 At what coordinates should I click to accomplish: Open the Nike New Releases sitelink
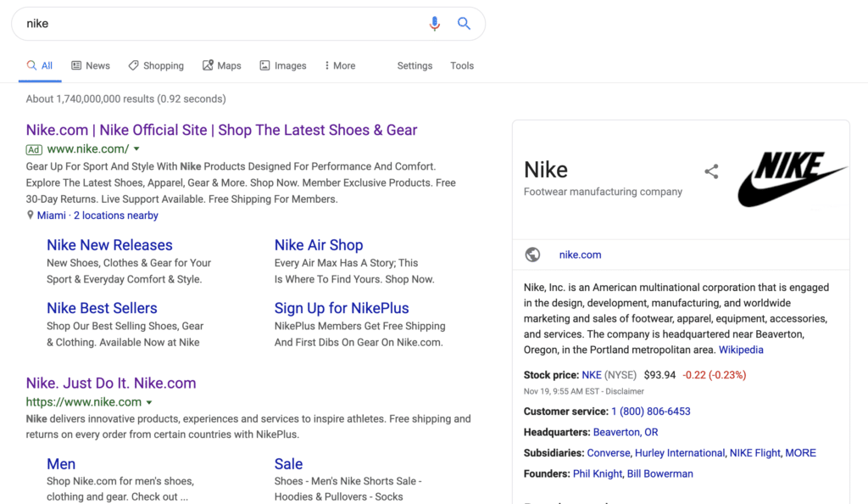click(x=109, y=245)
